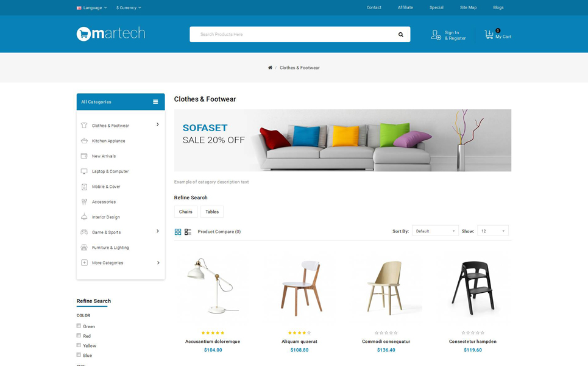Select Kitchen Appiance category
The image size is (588, 366).
point(108,141)
